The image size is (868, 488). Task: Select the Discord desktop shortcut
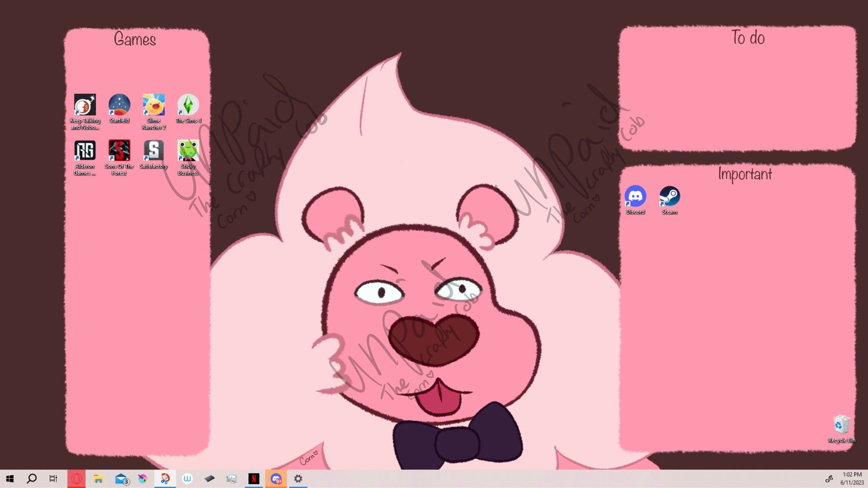click(635, 200)
